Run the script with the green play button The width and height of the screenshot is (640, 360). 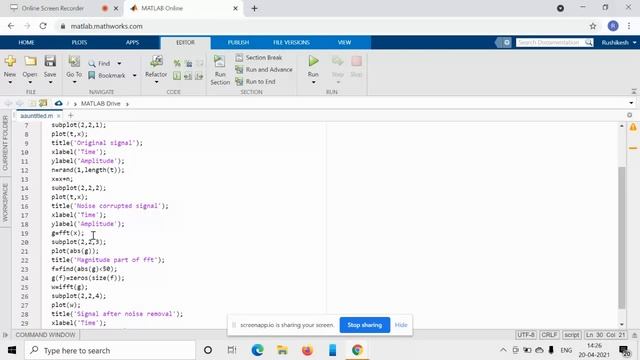coord(313,61)
